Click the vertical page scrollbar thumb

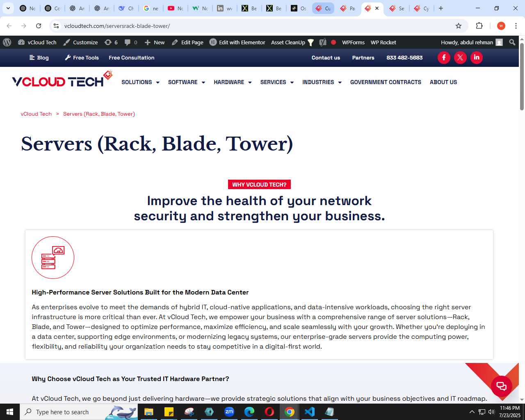click(522, 76)
